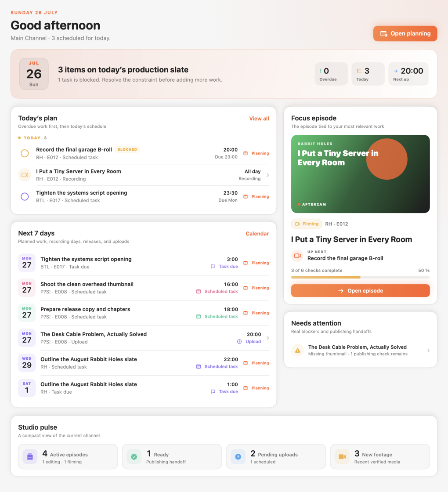Click the arrow icon on the Open episode button
Viewport: 448px width, 492px height.
341,291
